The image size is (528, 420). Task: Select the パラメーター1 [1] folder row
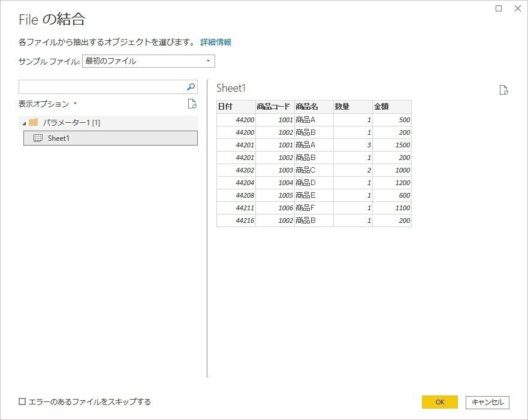108,122
